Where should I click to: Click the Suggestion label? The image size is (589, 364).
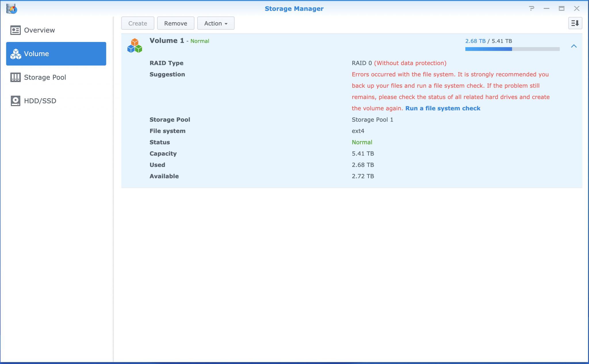[x=167, y=74]
